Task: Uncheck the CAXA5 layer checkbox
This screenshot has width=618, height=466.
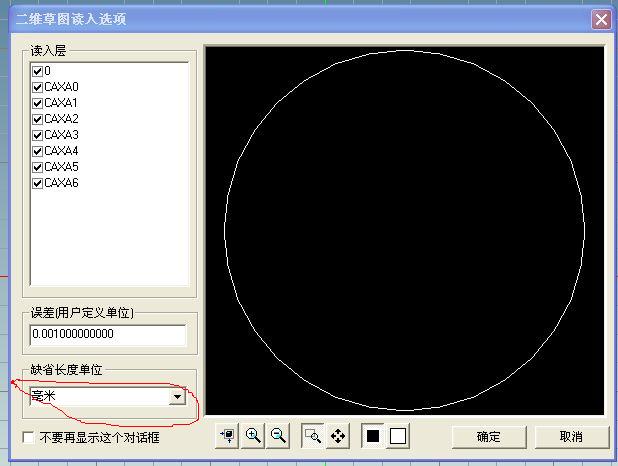Action: coord(37,167)
